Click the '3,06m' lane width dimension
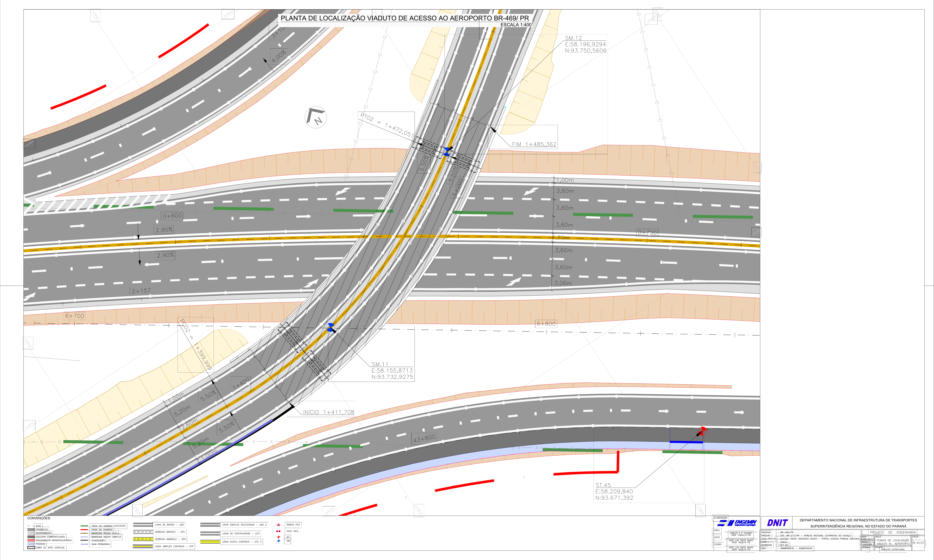 click(x=563, y=283)
